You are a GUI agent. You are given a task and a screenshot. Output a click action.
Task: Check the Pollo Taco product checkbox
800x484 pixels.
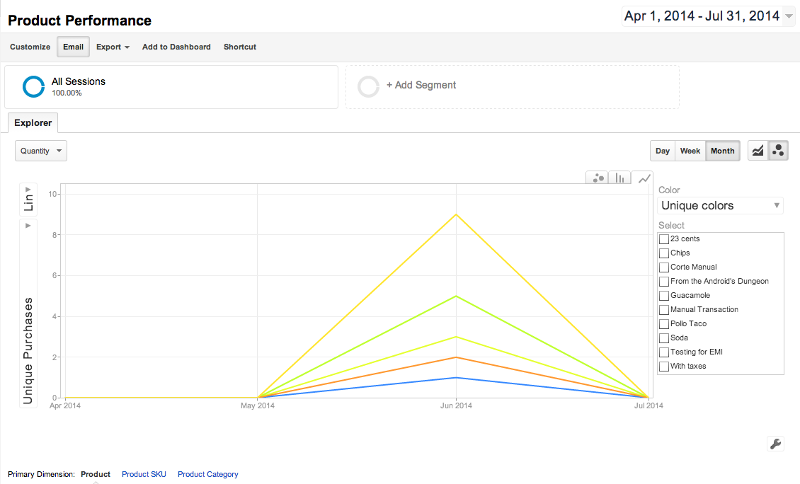[x=664, y=324]
